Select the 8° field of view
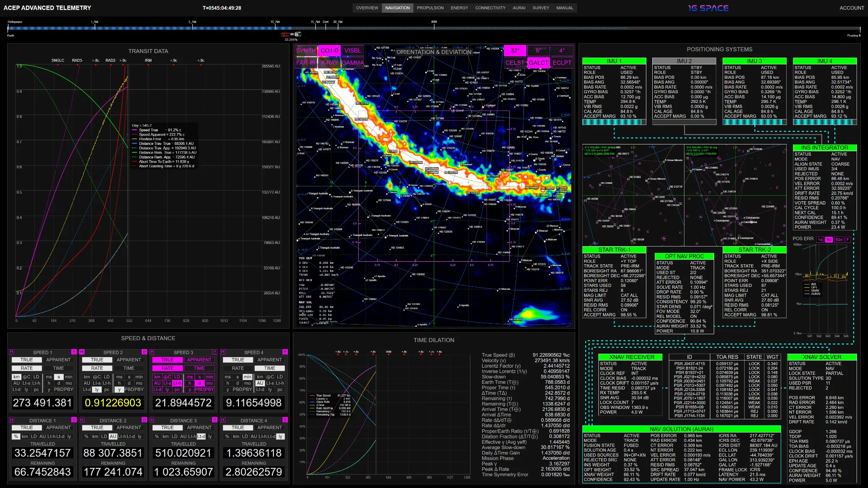 pos(538,51)
